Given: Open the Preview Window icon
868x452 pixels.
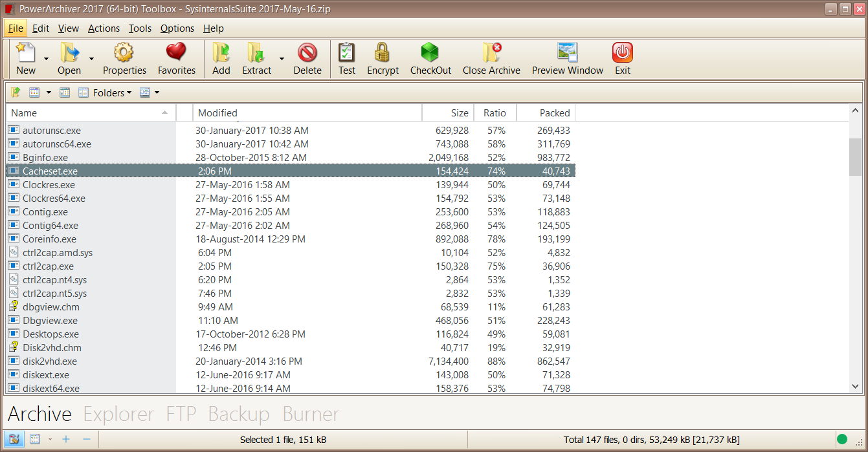Looking at the screenshot, I should [568, 52].
